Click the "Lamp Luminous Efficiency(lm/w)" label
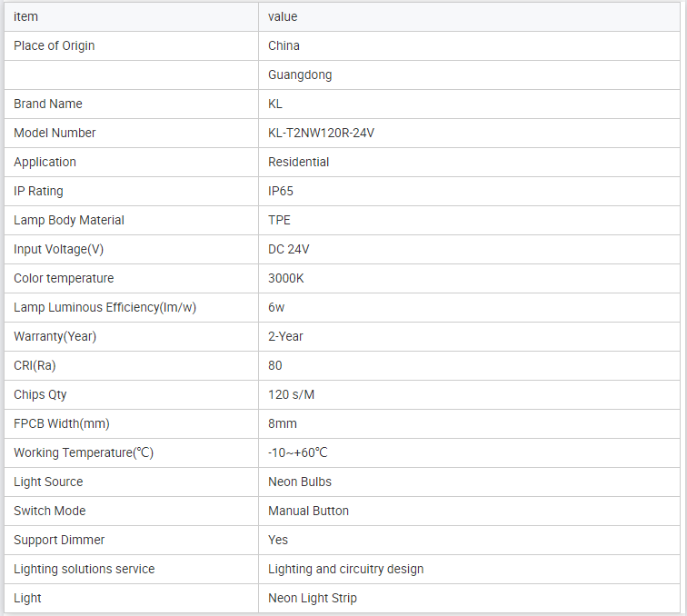 point(105,307)
